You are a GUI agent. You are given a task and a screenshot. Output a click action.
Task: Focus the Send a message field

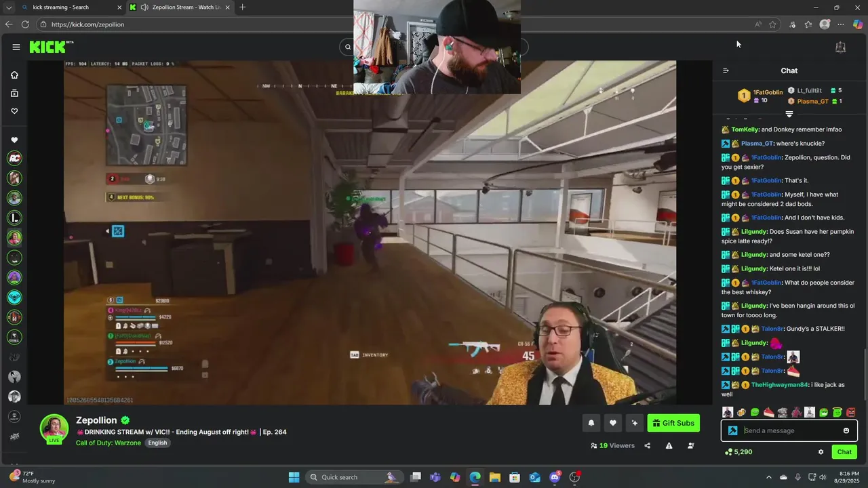pos(789,430)
